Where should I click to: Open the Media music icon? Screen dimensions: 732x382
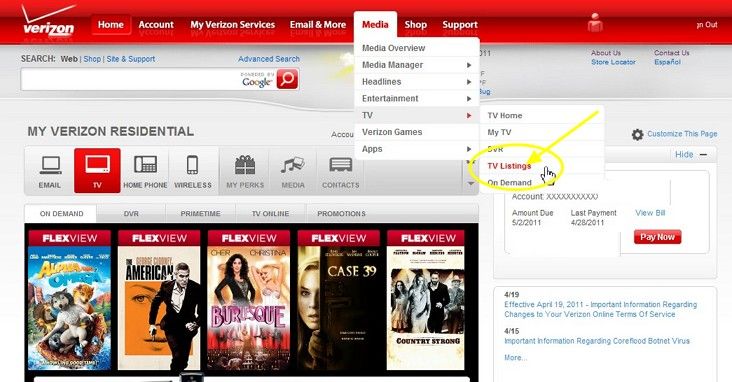[293, 171]
